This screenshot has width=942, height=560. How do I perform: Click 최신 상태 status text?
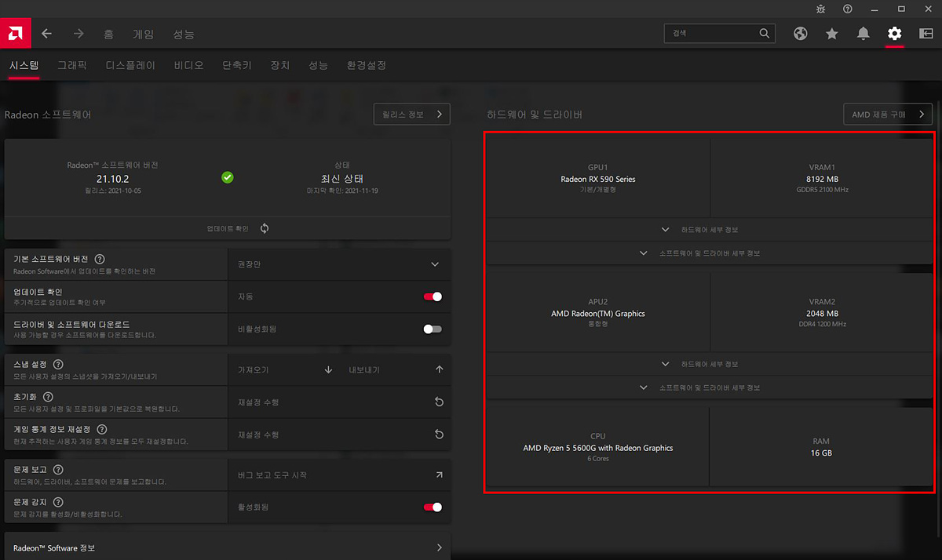pos(342,179)
